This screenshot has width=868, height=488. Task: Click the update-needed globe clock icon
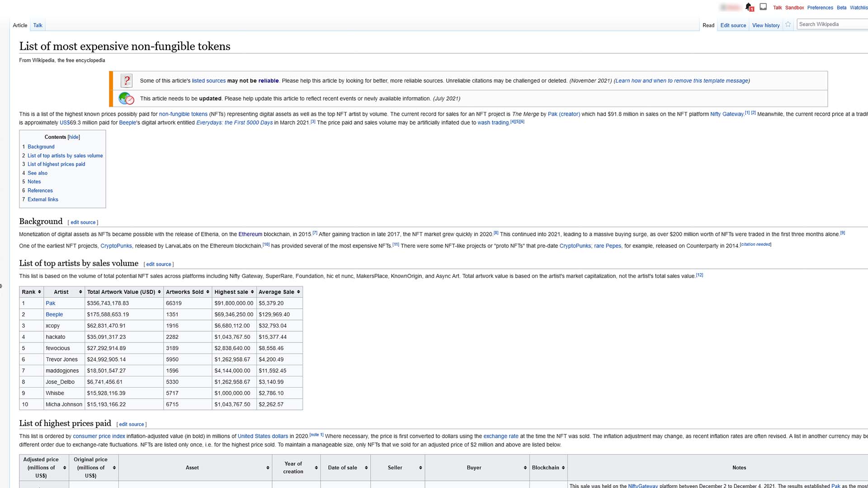coord(126,99)
